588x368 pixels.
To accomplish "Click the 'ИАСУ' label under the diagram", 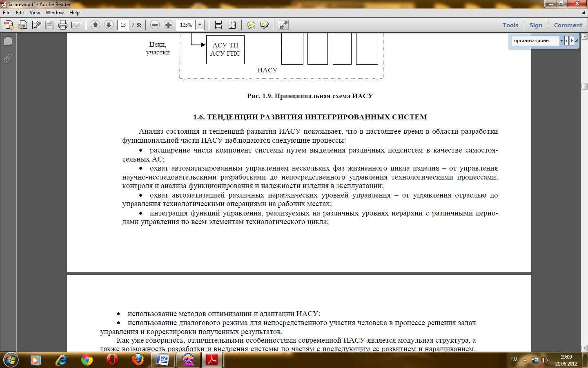I will pos(267,70).
